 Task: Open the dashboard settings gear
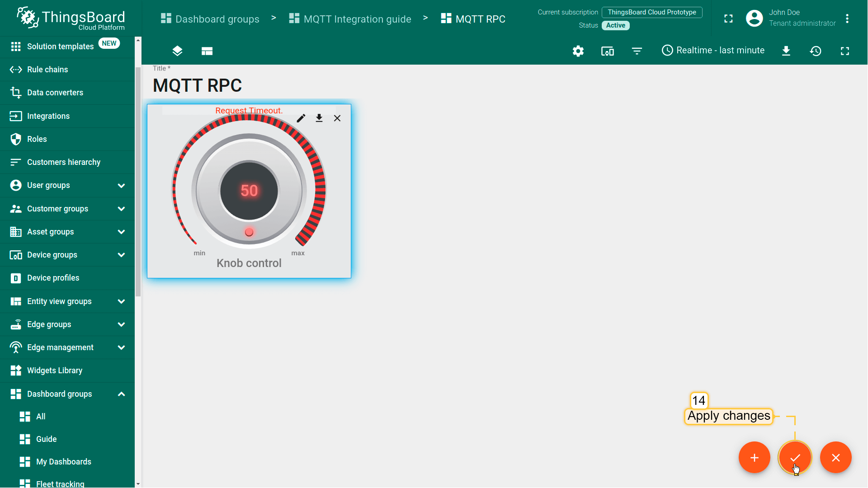578,51
